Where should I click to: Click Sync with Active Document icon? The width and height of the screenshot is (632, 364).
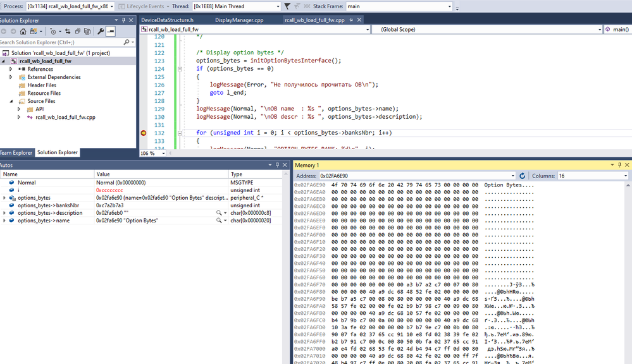click(68, 31)
